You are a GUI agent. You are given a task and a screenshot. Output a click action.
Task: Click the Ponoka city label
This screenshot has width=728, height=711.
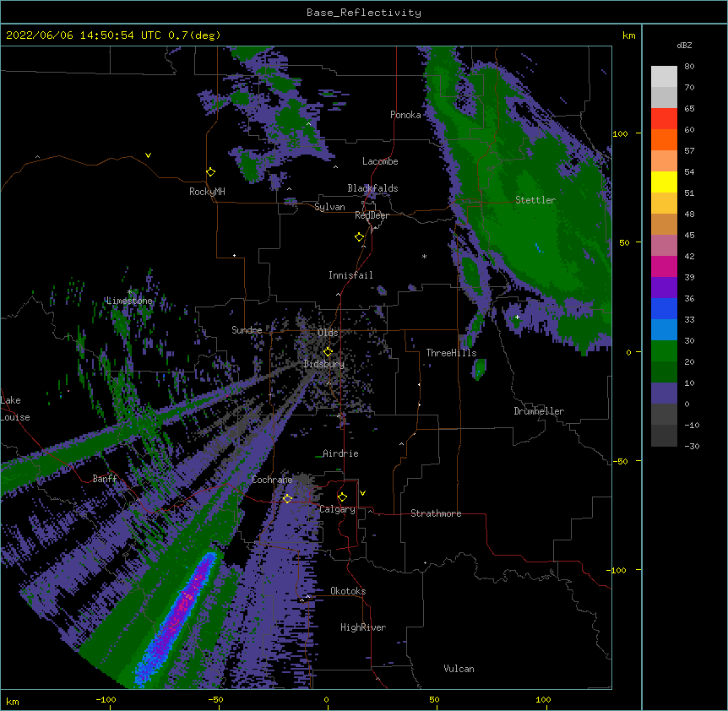[x=405, y=115]
